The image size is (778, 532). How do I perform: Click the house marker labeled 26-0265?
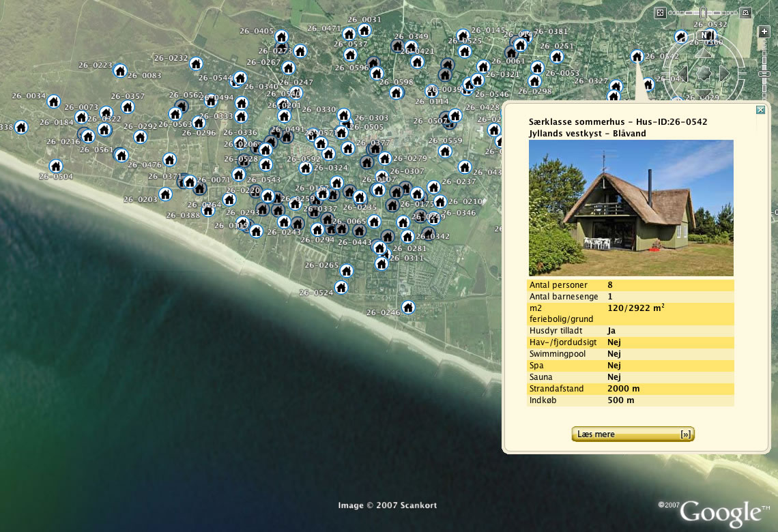347,271
